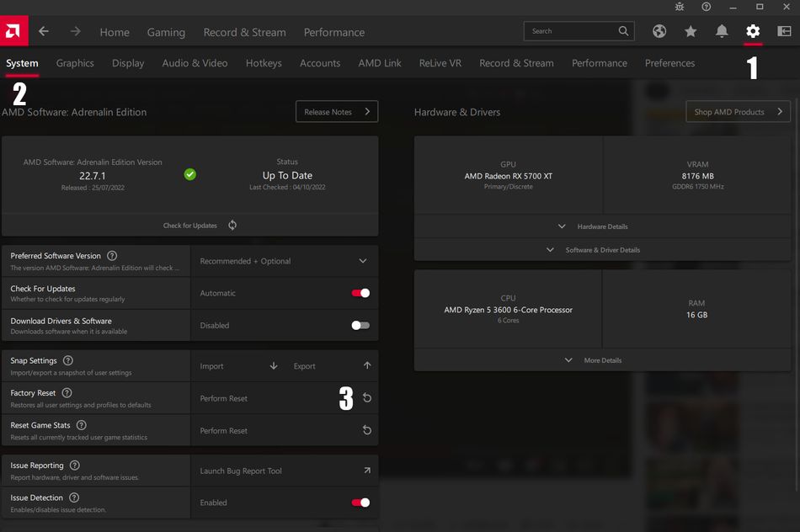Image resolution: width=800 pixels, height=532 pixels.
Task: Open help icon next to Factory Reset
Action: (x=67, y=393)
